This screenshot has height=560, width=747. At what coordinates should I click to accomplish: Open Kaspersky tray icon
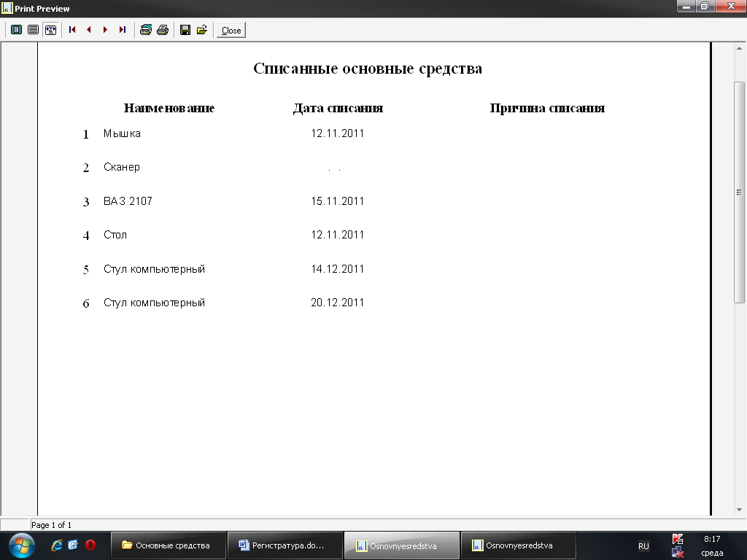(678, 539)
